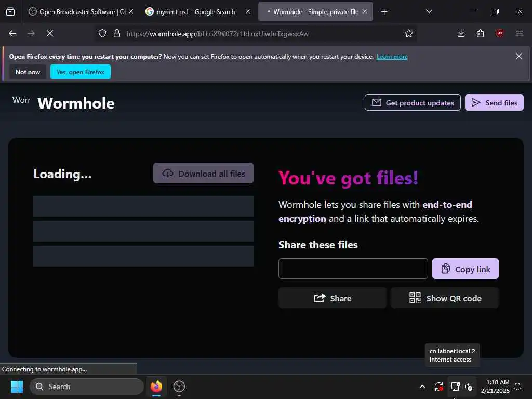
Task: Click Download all files button
Action: coord(203,174)
